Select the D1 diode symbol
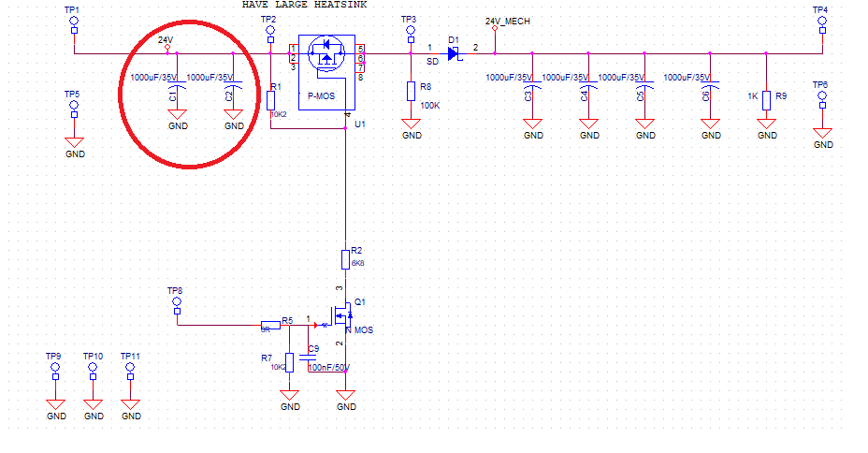Screen dimensions: 868x453 point(454,53)
